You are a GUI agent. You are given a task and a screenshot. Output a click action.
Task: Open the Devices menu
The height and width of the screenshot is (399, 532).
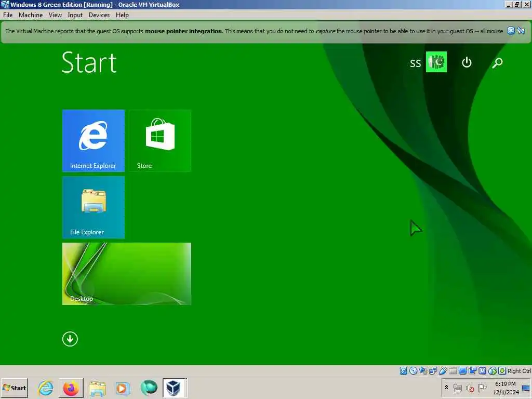click(99, 15)
